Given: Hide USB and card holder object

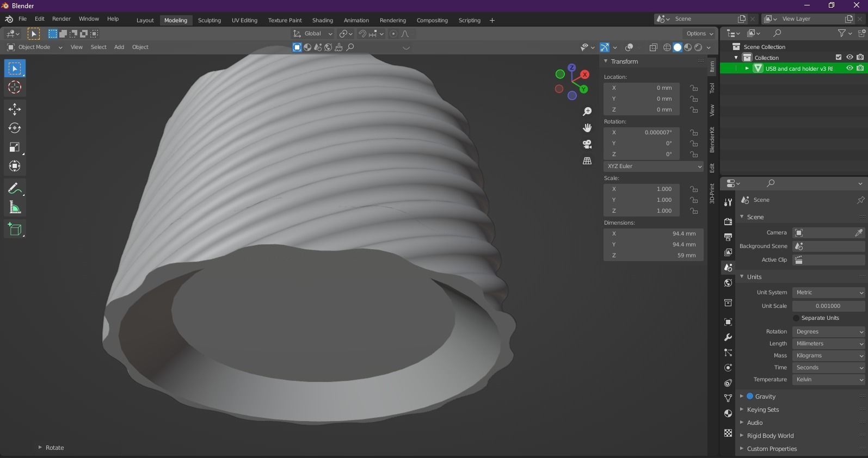Looking at the screenshot, I should pos(849,68).
